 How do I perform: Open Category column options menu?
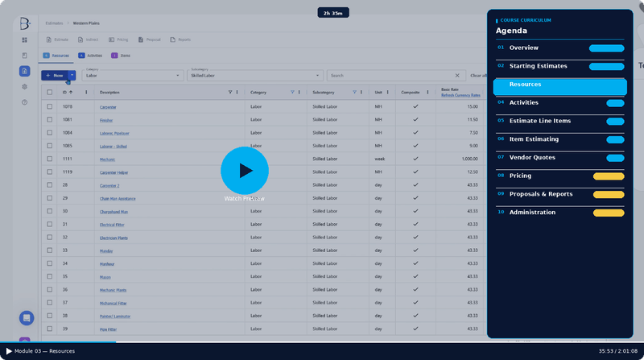click(299, 93)
